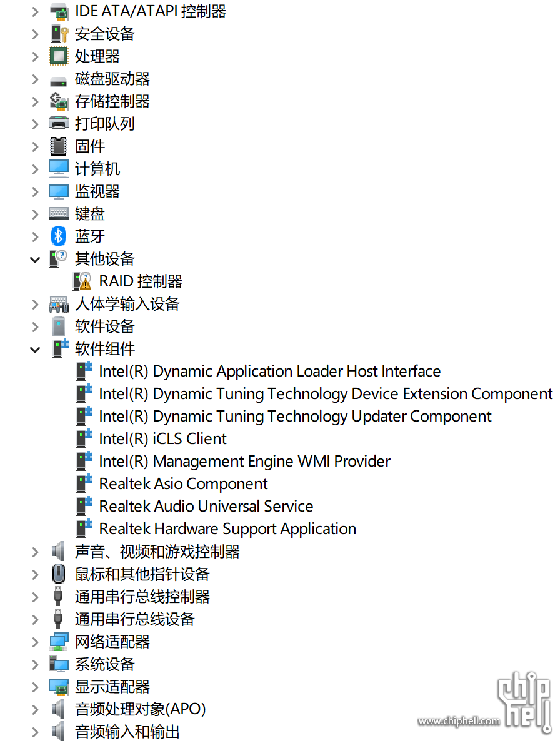Select the 鼠标和其他指针设备 label
This screenshot has height=743, width=560.
pos(142,574)
